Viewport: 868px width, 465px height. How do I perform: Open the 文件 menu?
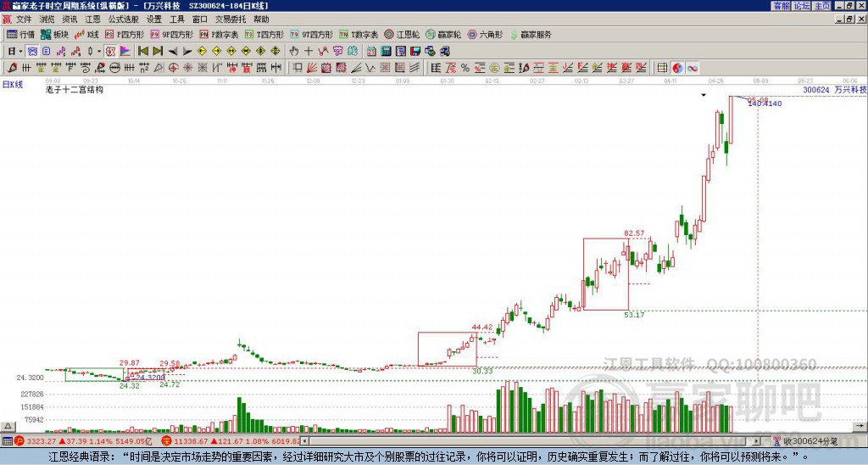pos(24,20)
